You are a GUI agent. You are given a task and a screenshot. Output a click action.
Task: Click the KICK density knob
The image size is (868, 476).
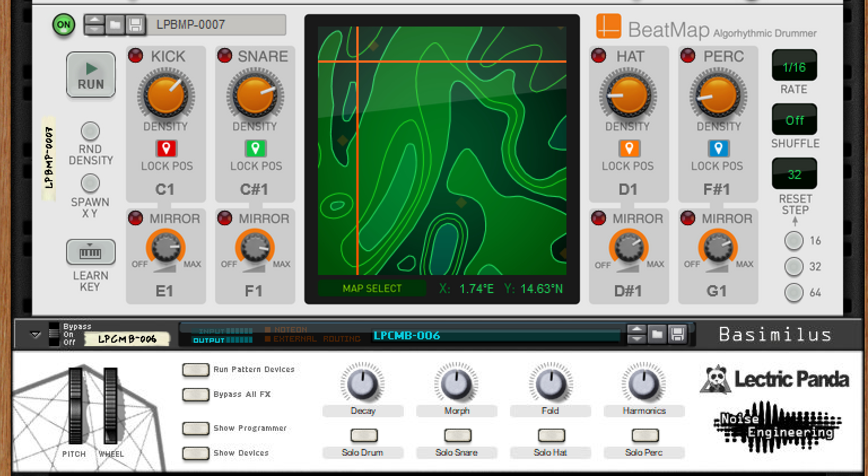(x=166, y=95)
